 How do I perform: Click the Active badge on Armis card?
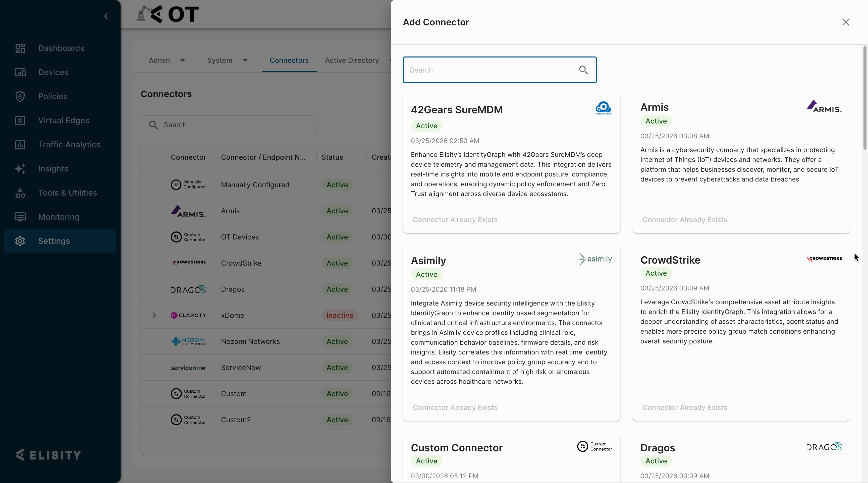pyautogui.click(x=656, y=121)
